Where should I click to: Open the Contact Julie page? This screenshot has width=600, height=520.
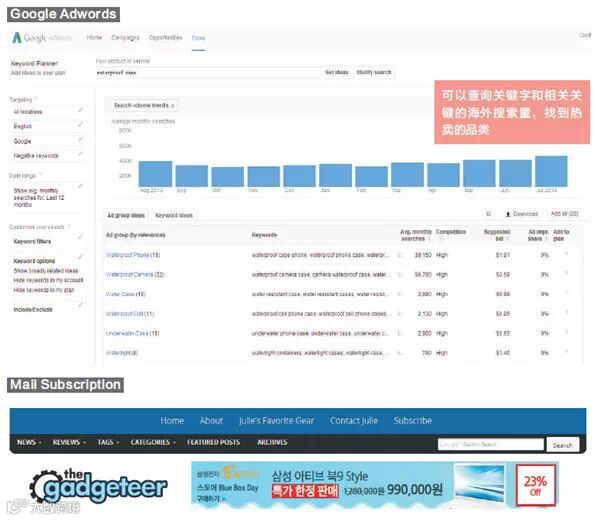(x=354, y=421)
